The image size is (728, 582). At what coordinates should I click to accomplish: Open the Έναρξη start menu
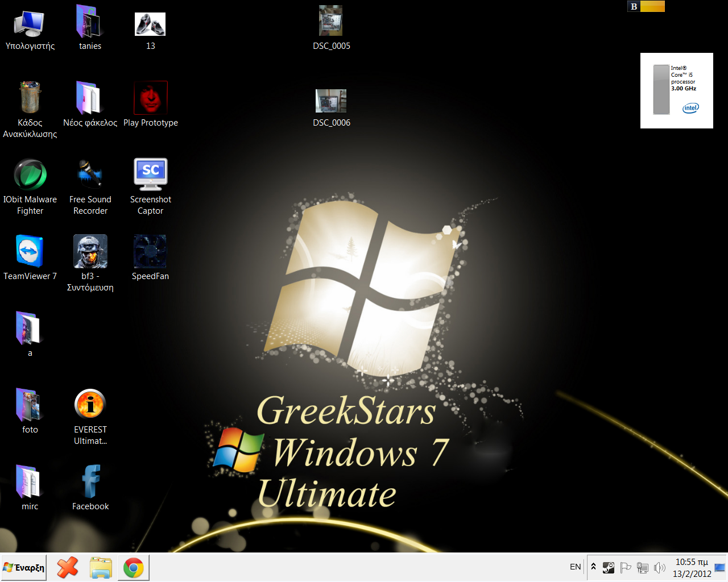(24, 567)
